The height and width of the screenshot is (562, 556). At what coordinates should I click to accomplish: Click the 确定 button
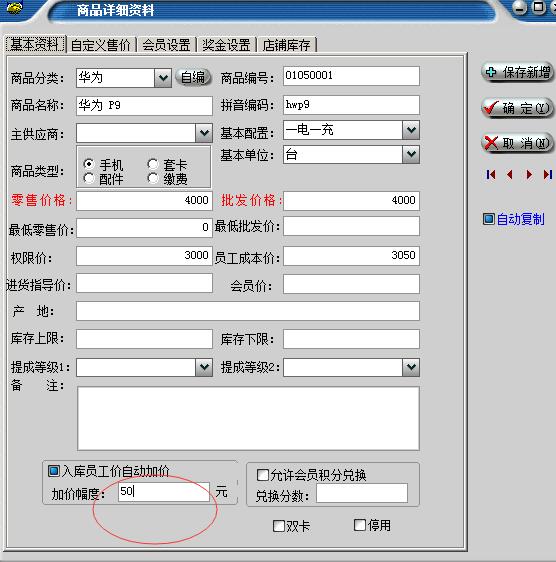click(517, 108)
